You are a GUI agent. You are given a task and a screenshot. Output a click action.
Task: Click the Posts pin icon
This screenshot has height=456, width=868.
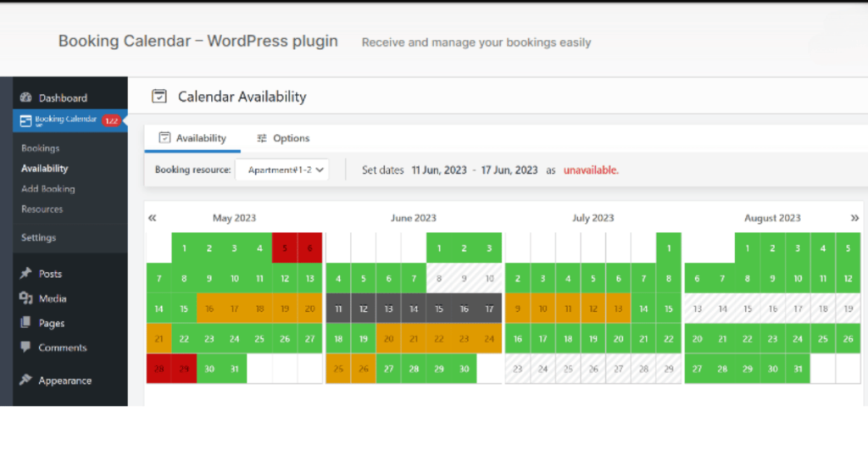click(x=25, y=274)
